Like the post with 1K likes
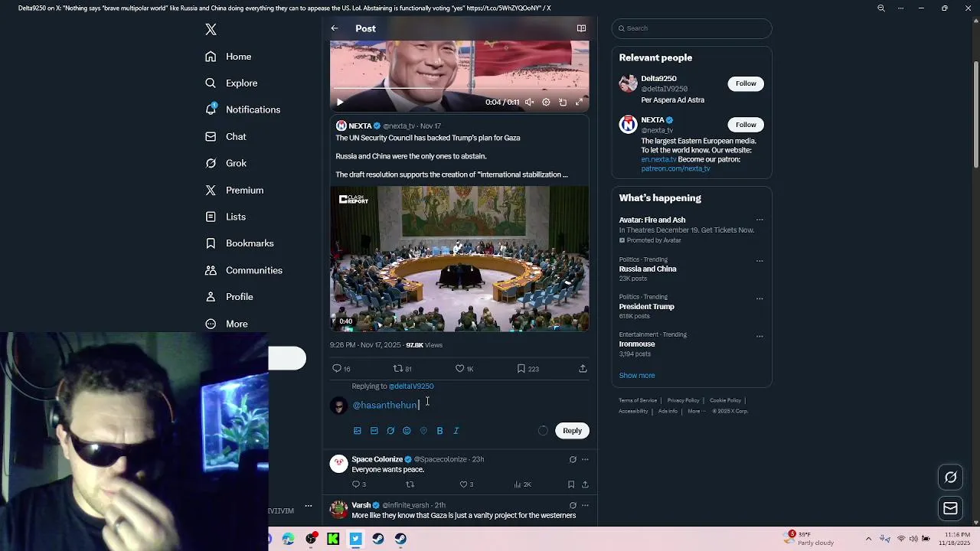 tap(464, 369)
